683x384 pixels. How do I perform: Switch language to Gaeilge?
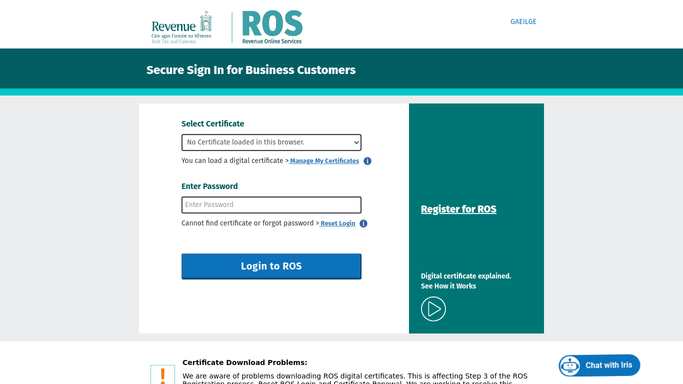click(x=523, y=22)
